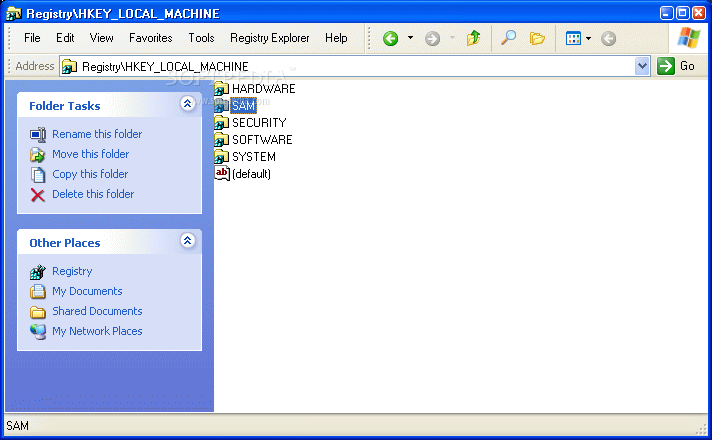Select the HARDWARE key name
The width and height of the screenshot is (712, 440).
(x=263, y=89)
